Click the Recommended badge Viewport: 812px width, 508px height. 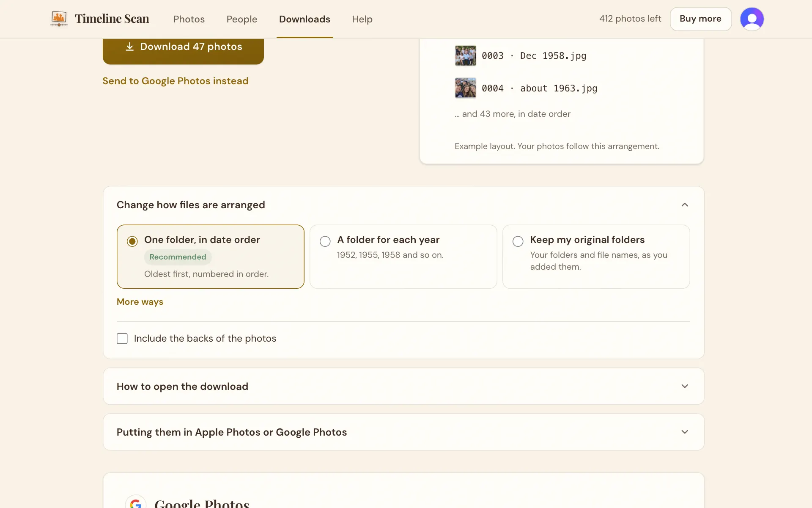pos(178,257)
